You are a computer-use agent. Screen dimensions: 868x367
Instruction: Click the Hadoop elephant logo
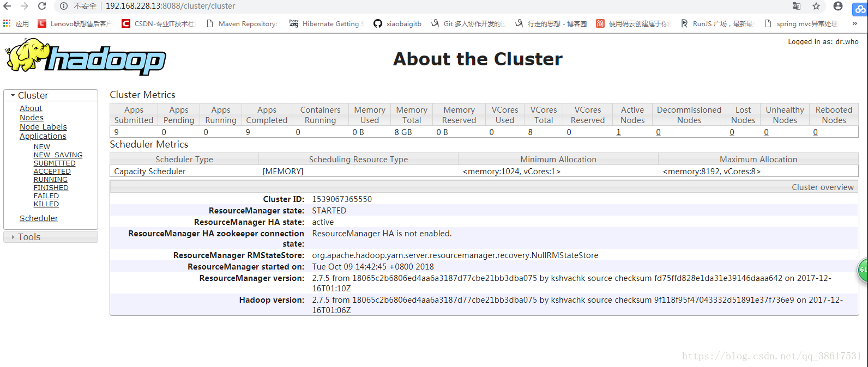pyautogui.click(x=86, y=56)
